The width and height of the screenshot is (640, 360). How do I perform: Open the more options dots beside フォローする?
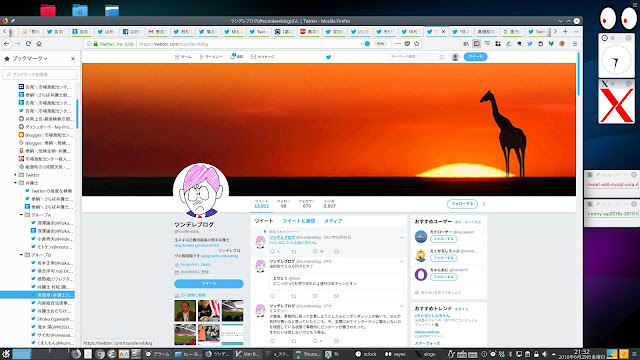pyautogui.click(x=484, y=204)
